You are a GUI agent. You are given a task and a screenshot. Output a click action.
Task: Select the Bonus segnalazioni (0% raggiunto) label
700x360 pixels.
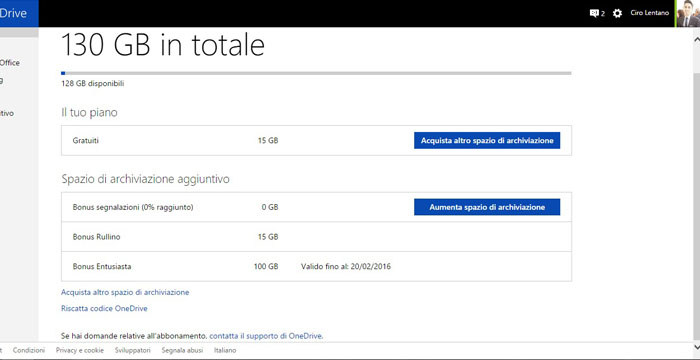pyautogui.click(x=133, y=207)
